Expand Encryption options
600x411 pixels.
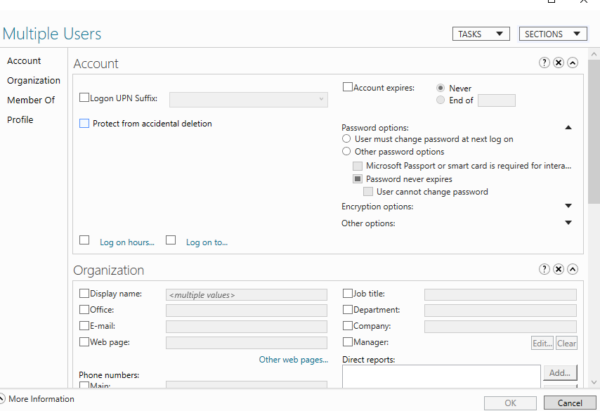pos(568,206)
